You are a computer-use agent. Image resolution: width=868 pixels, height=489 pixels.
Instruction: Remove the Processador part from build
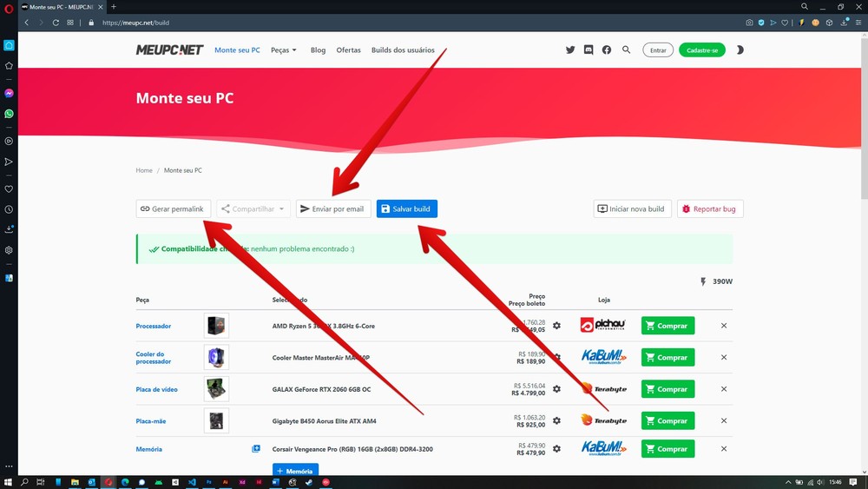tap(724, 326)
